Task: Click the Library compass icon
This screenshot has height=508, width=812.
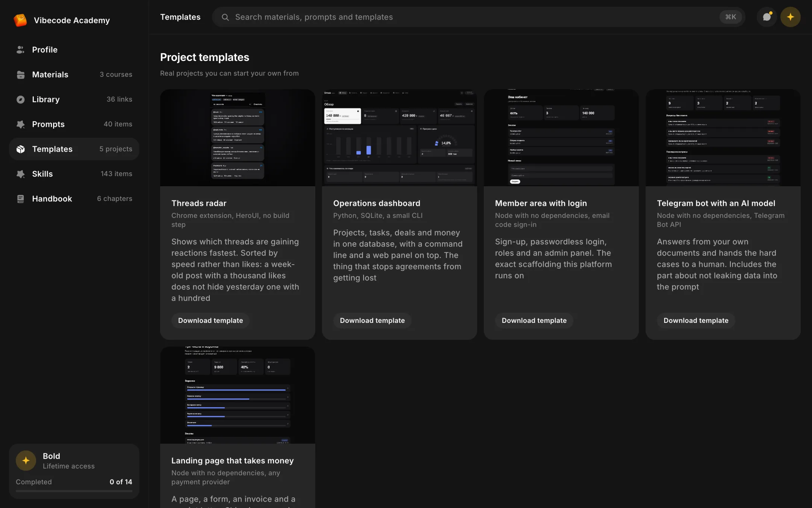Action: coord(20,99)
